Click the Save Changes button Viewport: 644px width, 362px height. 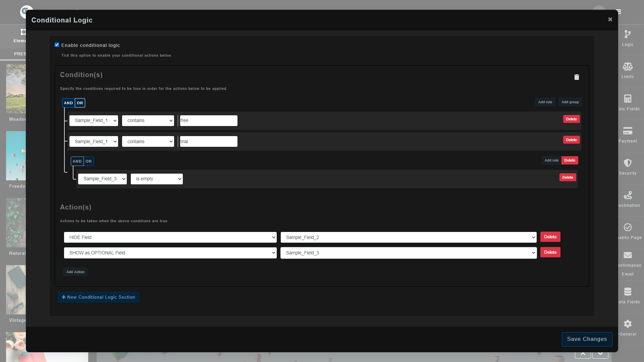click(587, 339)
